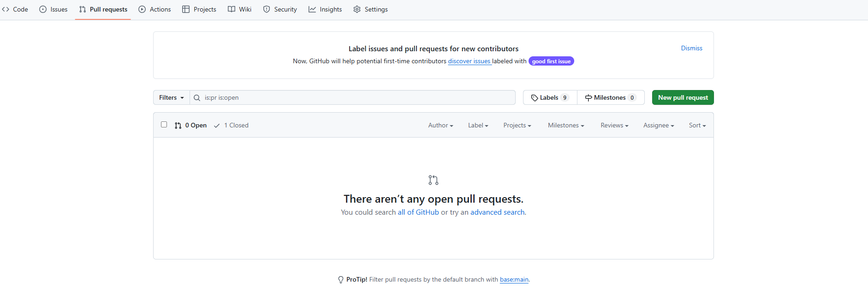Click the all of GitHub link
The height and width of the screenshot is (301, 868).
[418, 212]
